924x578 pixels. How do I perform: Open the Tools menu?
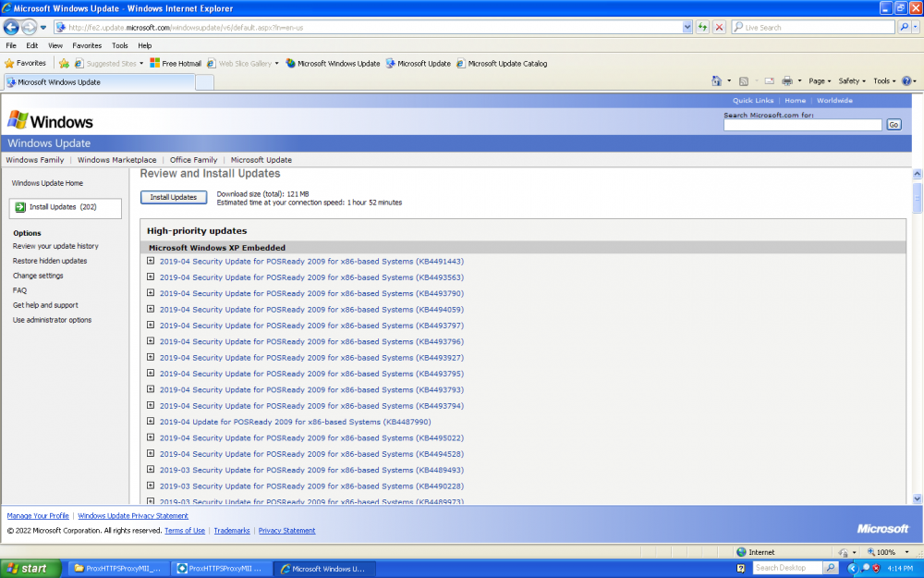pyautogui.click(x=120, y=44)
